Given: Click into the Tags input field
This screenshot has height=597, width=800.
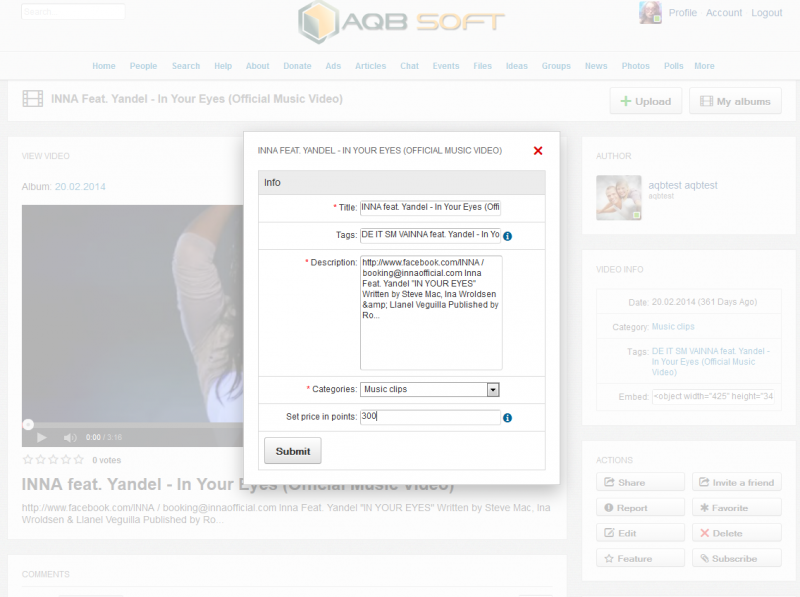Looking at the screenshot, I should click(x=430, y=235).
